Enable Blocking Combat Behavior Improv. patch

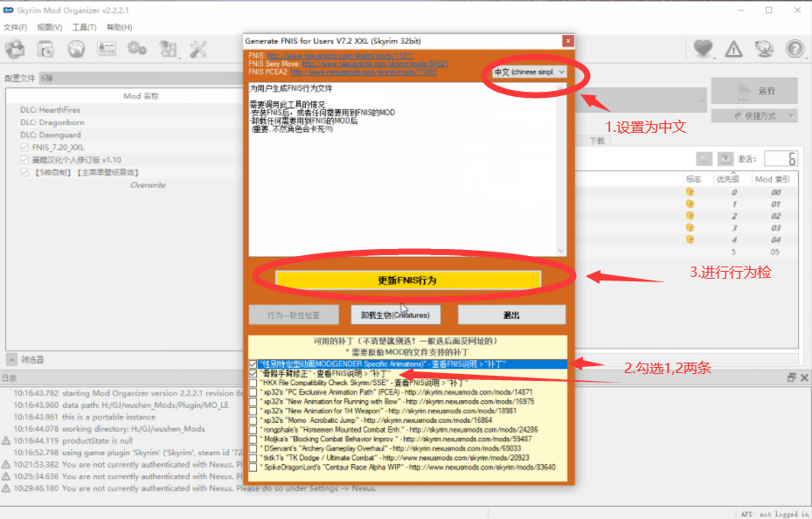pos(253,439)
